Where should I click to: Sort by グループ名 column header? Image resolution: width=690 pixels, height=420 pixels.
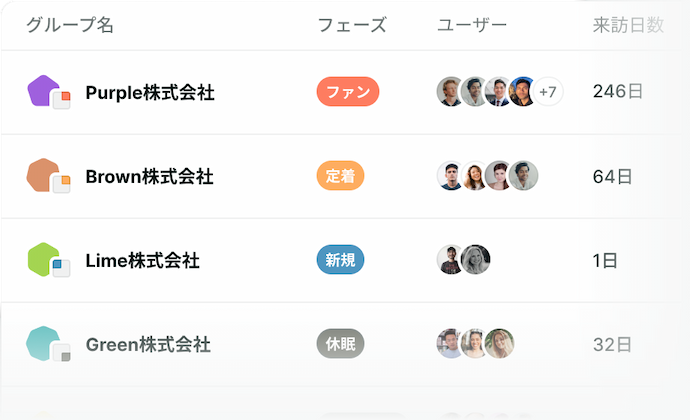pos(70,26)
